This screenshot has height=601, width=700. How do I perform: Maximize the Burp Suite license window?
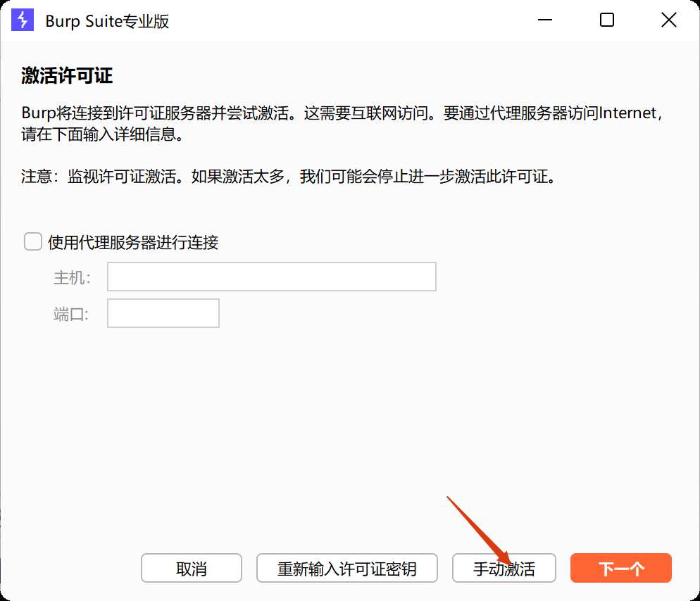(606, 20)
